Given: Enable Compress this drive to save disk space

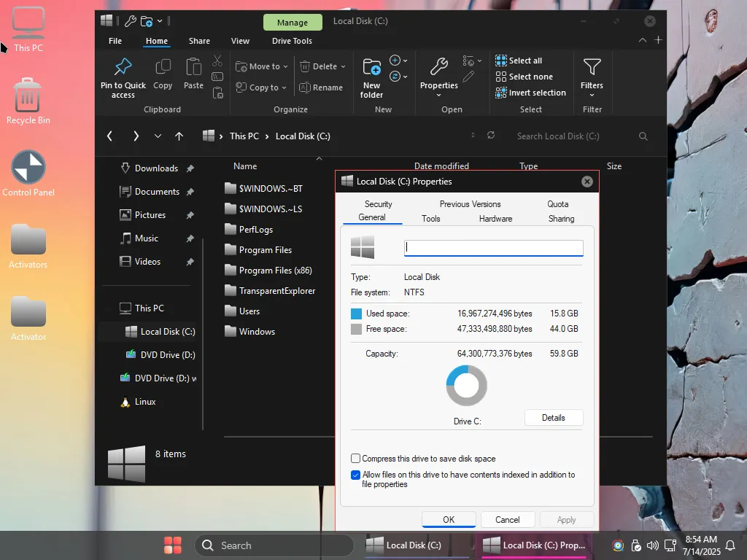Looking at the screenshot, I should [x=355, y=459].
